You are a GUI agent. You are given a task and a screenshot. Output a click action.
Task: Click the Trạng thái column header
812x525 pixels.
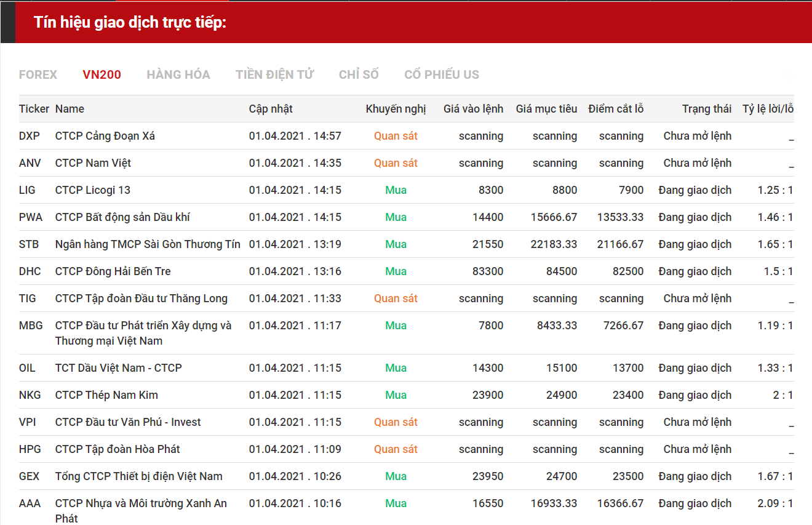(707, 109)
